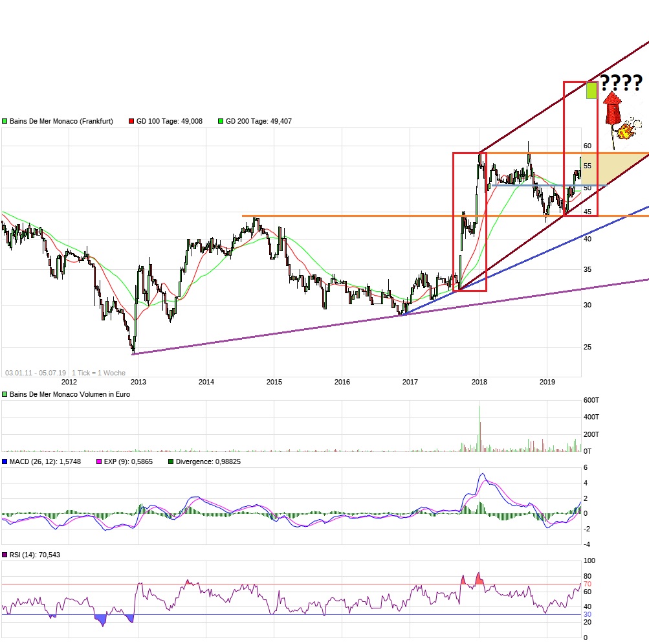Click price axis label 50

click(588, 188)
